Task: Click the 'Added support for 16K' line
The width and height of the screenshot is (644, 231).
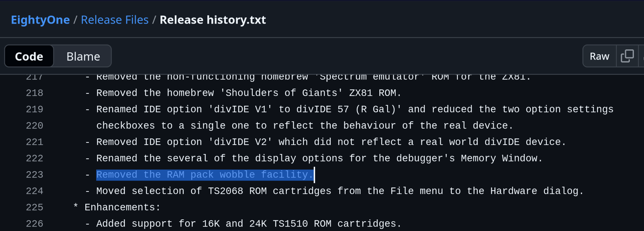Action: click(x=248, y=224)
